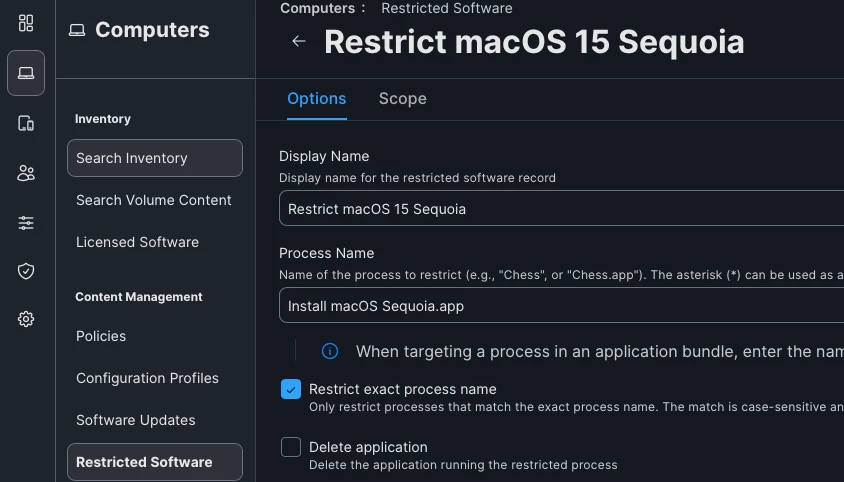Click the info icon under Process Name
Viewport: 844px width, 482px height.
click(330, 351)
